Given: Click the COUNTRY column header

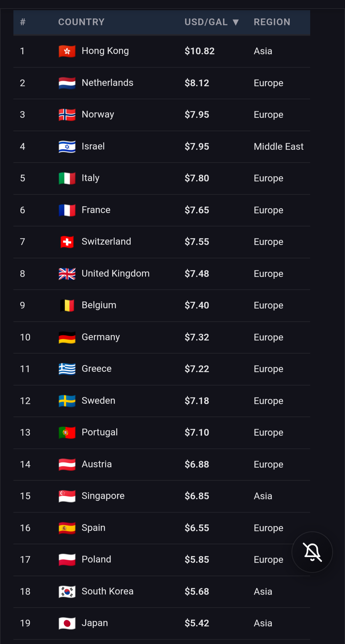Looking at the screenshot, I should pyautogui.click(x=81, y=22).
